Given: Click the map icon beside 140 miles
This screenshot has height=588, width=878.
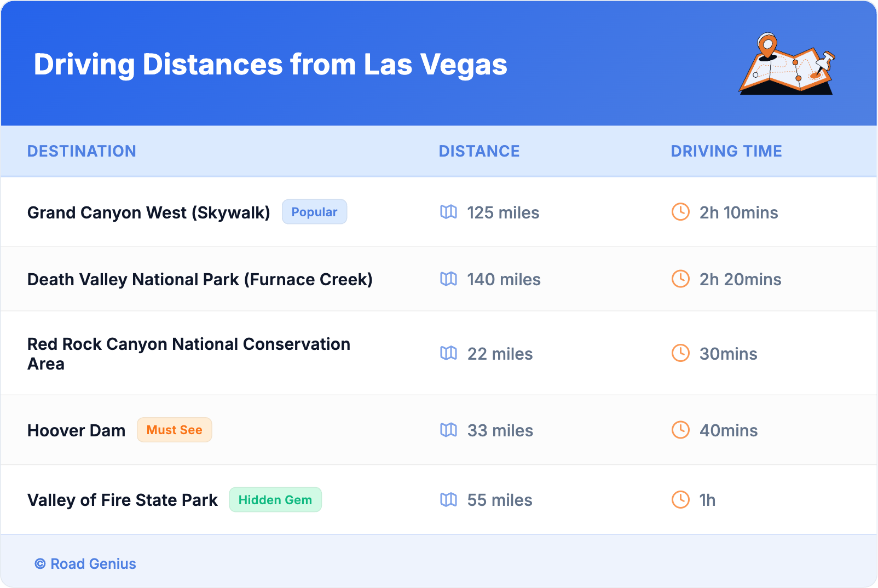Looking at the screenshot, I should 448,279.
